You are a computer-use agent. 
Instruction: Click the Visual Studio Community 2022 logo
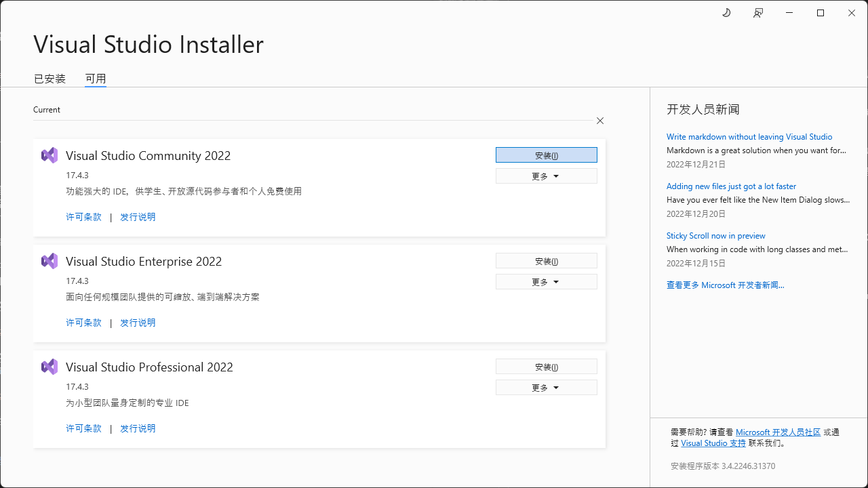coord(50,155)
